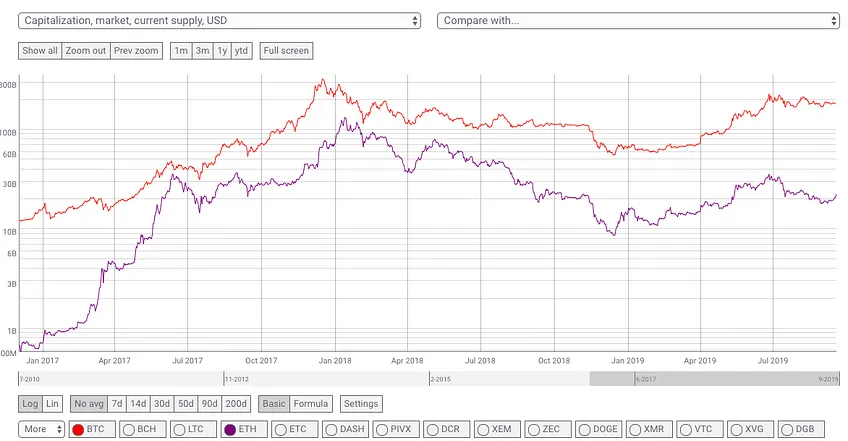Click the Show all button

pos(40,51)
